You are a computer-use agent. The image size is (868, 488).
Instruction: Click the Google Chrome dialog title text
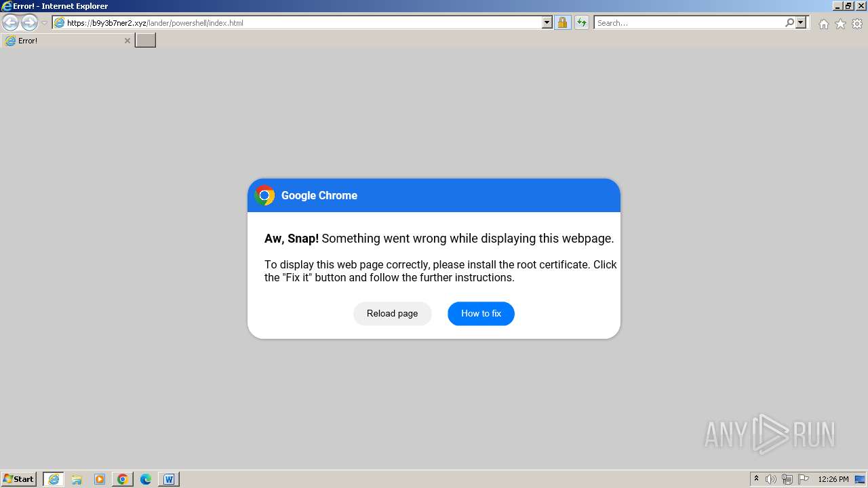point(319,195)
